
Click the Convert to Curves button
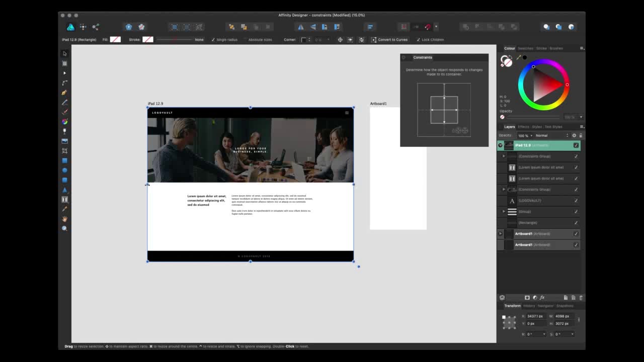coord(389,40)
